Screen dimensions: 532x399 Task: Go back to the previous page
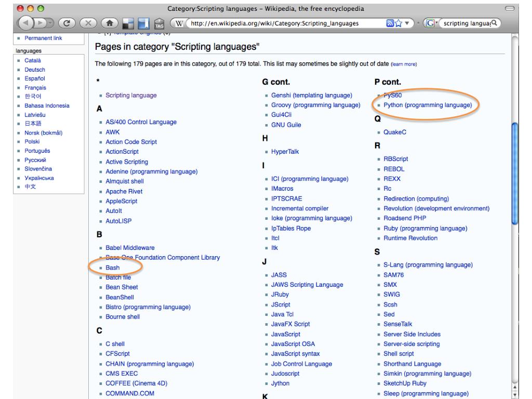tap(26, 23)
